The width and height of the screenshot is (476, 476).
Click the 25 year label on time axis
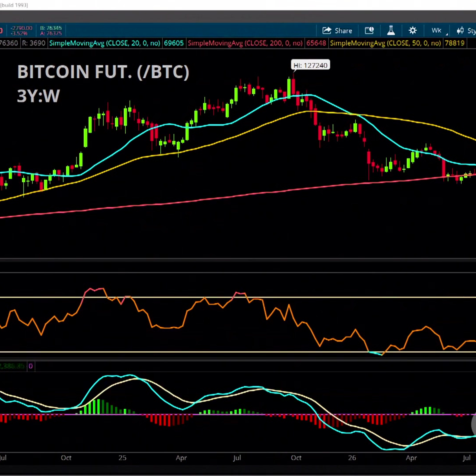point(122,458)
